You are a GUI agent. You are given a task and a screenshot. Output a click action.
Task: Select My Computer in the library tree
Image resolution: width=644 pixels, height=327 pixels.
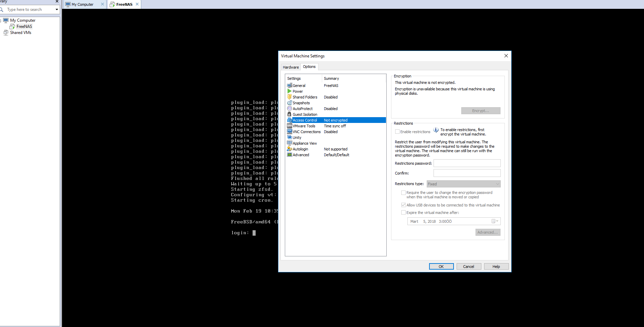[23, 20]
